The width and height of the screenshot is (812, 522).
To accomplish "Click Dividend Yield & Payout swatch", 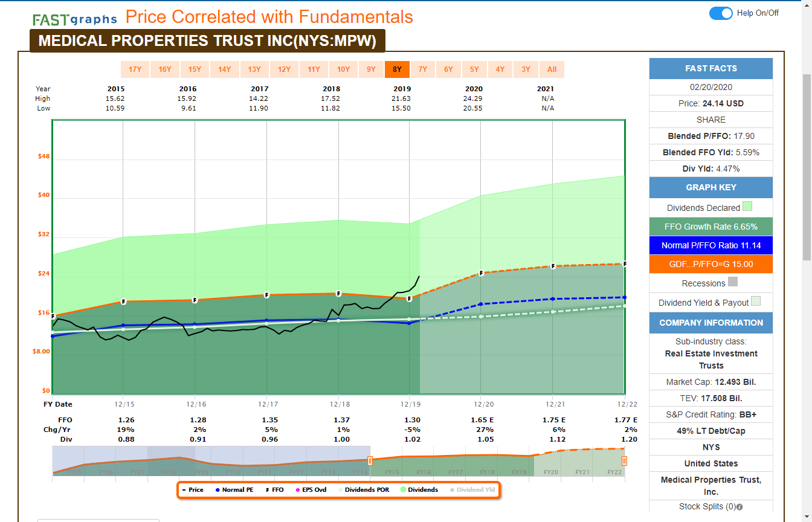I will click(x=756, y=301).
